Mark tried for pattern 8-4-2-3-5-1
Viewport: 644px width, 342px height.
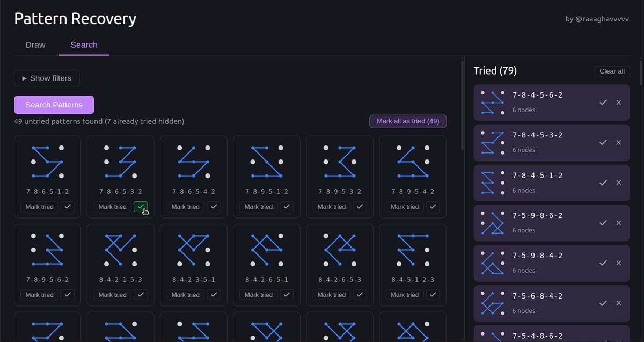click(186, 295)
